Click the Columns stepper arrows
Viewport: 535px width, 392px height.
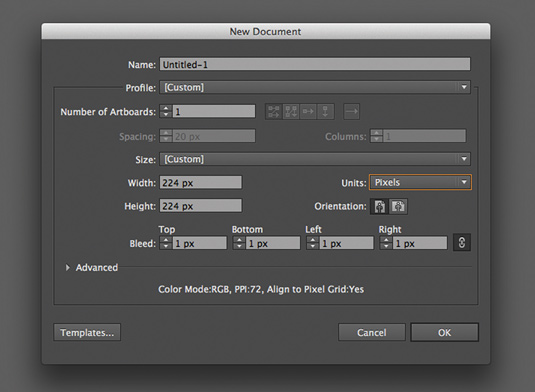(x=376, y=136)
